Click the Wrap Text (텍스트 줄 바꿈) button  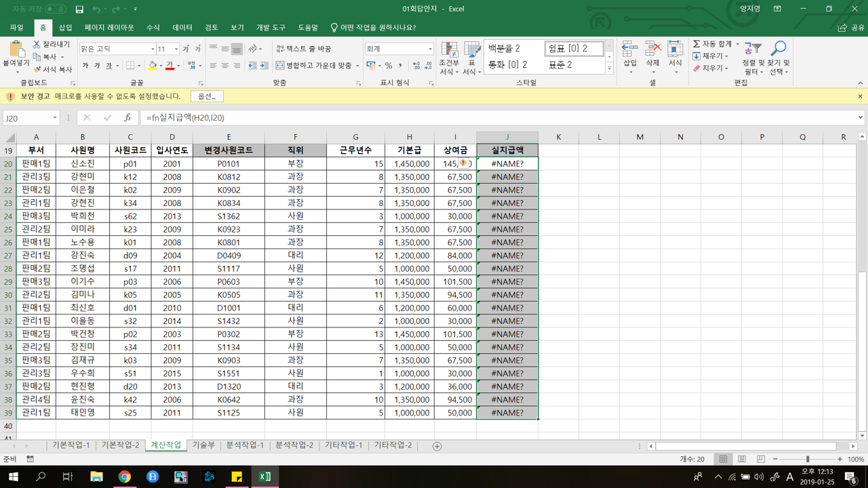pos(304,49)
